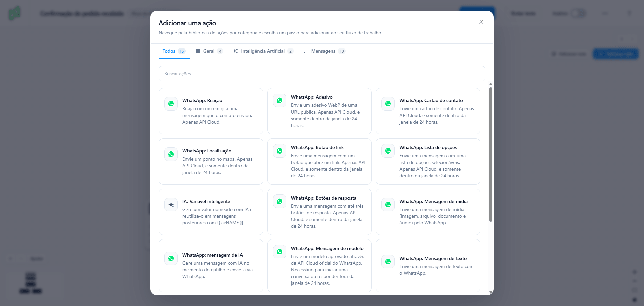Click the WhatsApp icon on mensagem de IA
Viewport: 644px width, 306px height.
(171, 258)
